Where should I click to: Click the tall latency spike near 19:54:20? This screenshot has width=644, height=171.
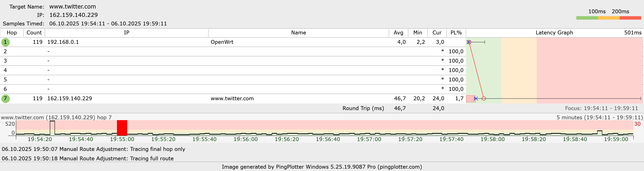tap(52, 127)
